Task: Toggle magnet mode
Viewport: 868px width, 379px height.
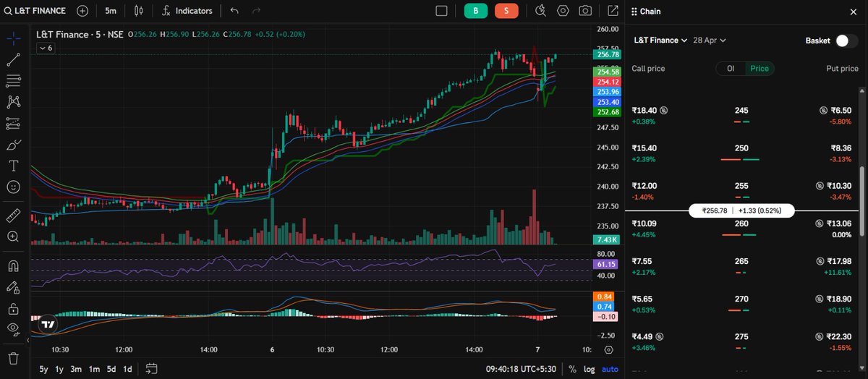Action: (x=12, y=266)
